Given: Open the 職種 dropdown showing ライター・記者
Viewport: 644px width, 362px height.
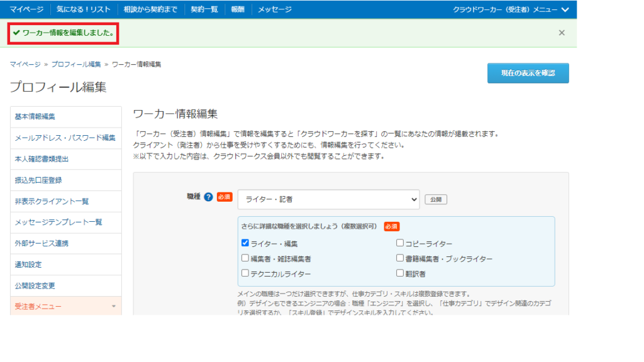Looking at the screenshot, I should click(x=328, y=199).
